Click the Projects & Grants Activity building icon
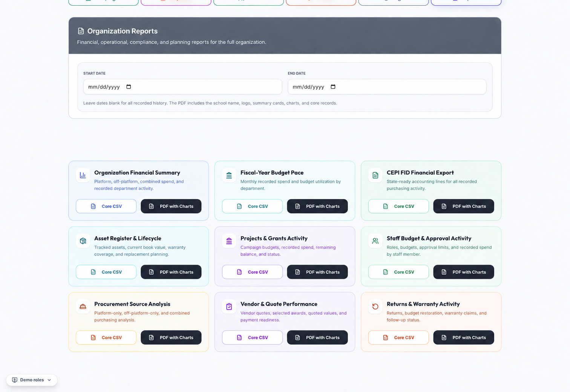 [x=229, y=241]
